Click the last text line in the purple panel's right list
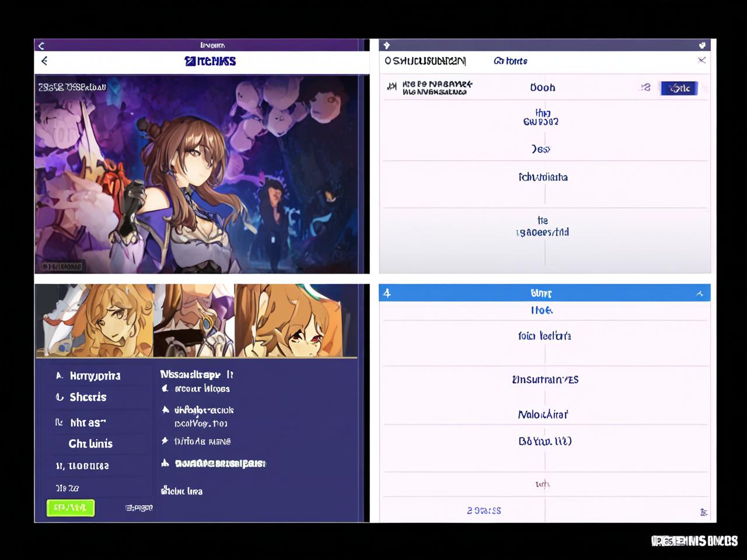 [181, 491]
